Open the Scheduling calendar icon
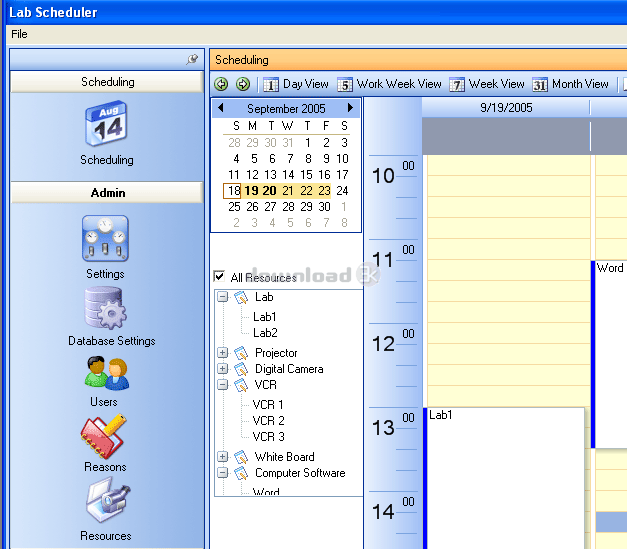 (106, 124)
